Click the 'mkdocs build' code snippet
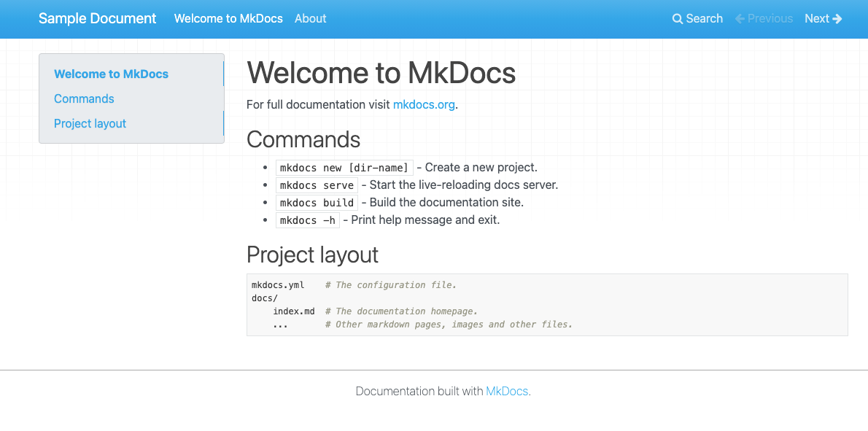This screenshot has height=431, width=868. click(317, 203)
